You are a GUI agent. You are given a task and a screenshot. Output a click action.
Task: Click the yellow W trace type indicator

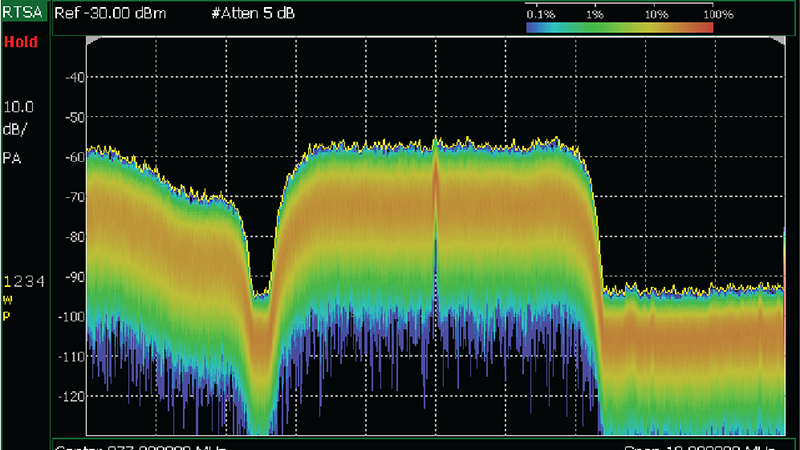[8, 298]
